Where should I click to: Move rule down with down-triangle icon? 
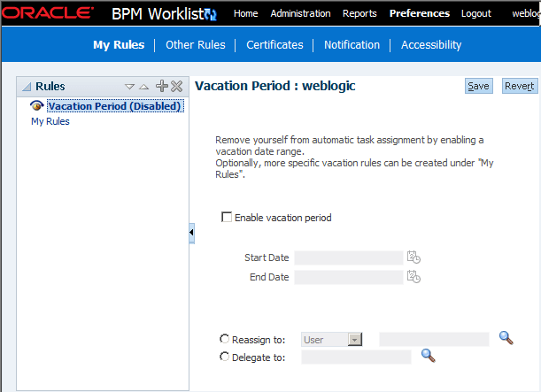(x=129, y=87)
